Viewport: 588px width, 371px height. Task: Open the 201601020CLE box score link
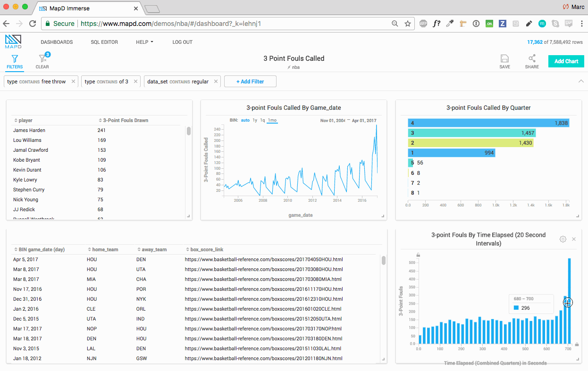[x=263, y=309]
